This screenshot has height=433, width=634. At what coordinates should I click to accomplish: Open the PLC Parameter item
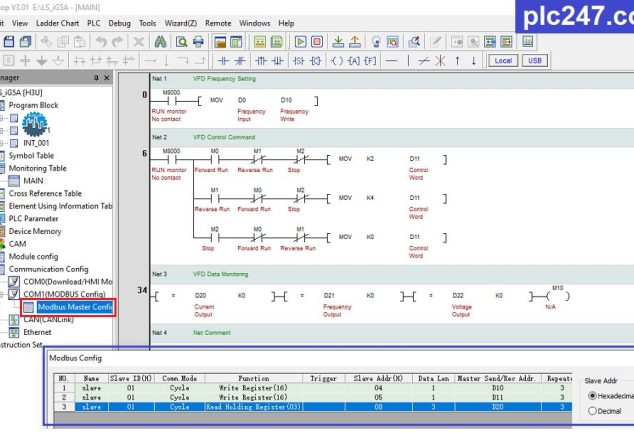click(x=34, y=219)
